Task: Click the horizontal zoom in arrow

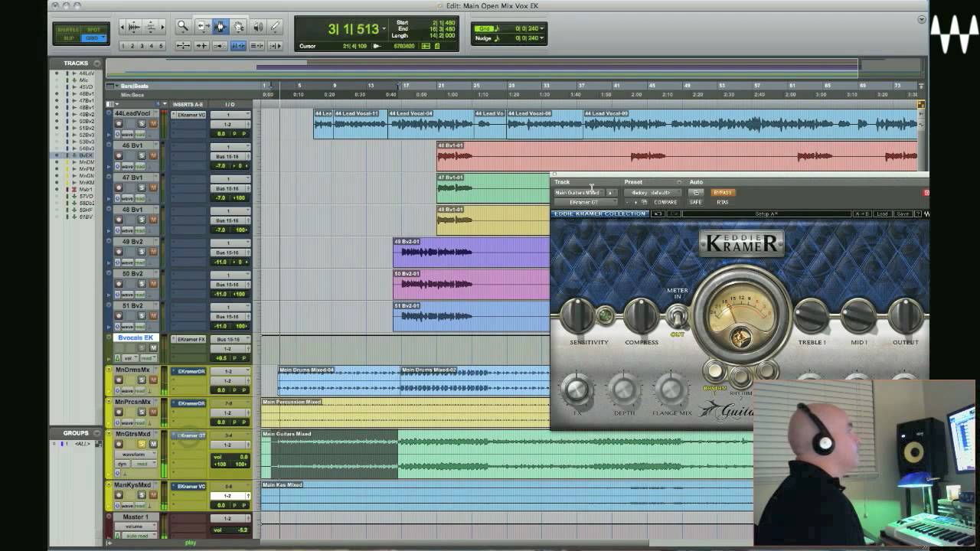Action: pos(162,27)
